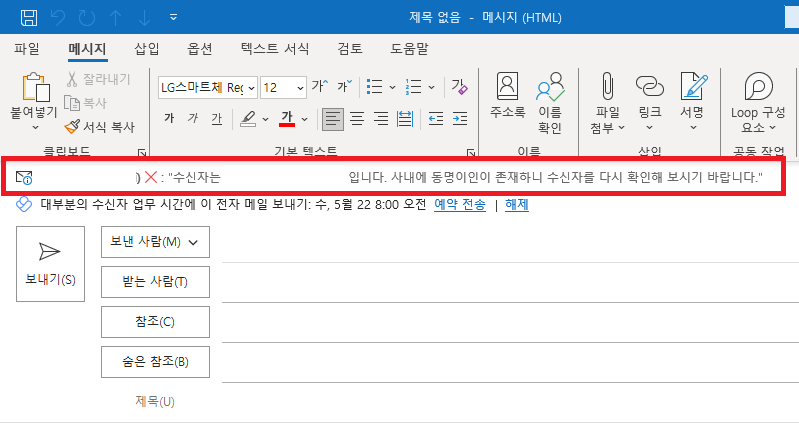The width and height of the screenshot is (799, 424).
Task: Expand the bullet list style arrow
Action: 392,87
